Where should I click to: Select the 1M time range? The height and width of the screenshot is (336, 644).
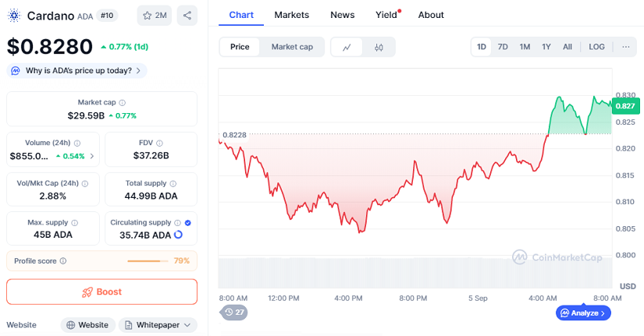525,47
